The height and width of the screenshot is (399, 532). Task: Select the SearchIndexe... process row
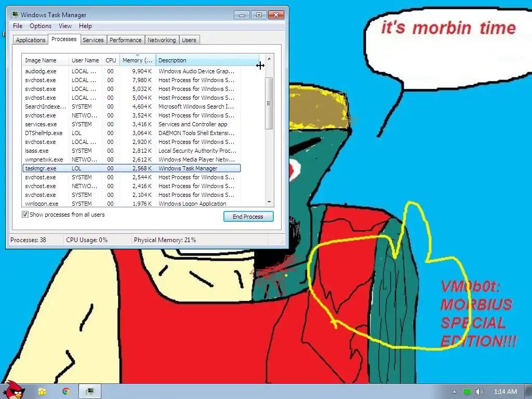[x=131, y=107]
